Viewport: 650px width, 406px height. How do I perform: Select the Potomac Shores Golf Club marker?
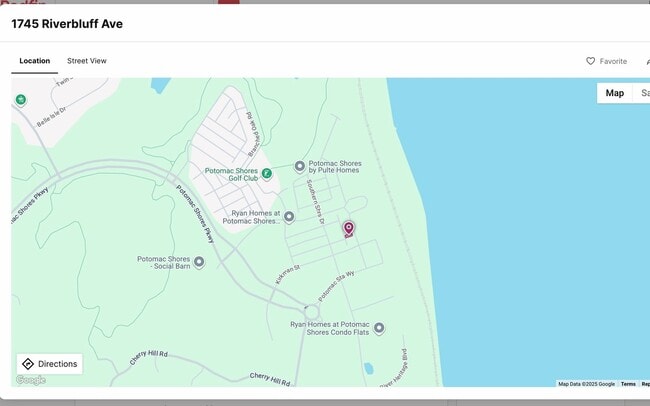pos(267,173)
